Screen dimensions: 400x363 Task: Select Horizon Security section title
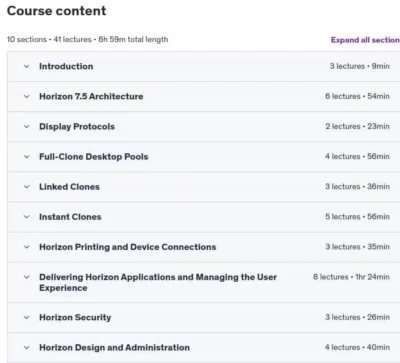75,317
